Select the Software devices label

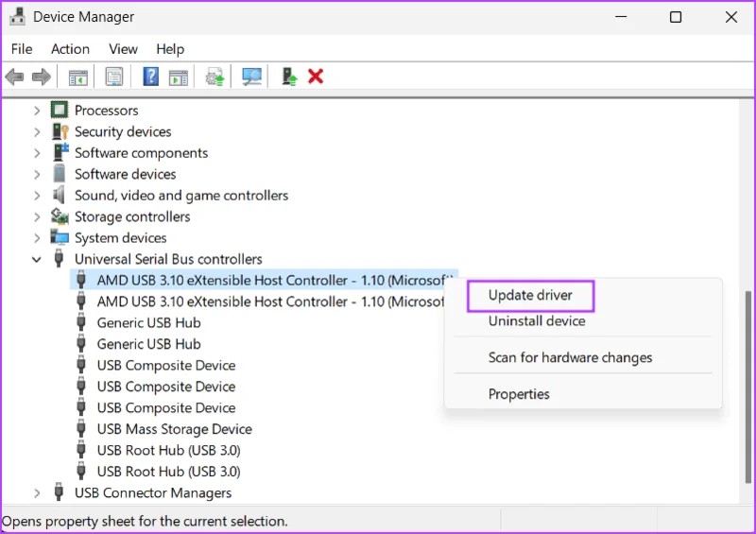point(125,174)
